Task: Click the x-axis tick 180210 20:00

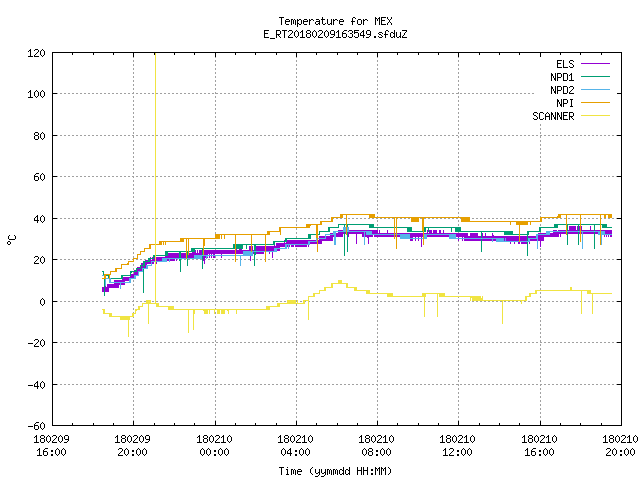Action: [x=620, y=446]
